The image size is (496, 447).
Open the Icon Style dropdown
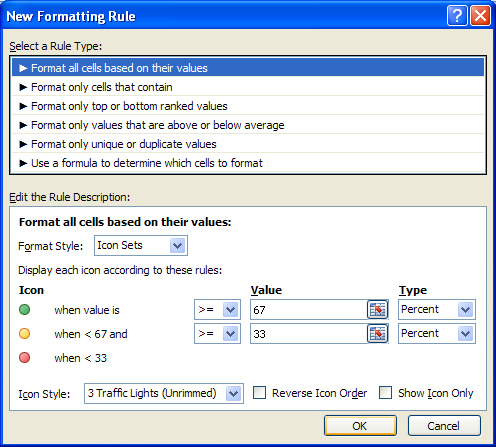(164, 394)
